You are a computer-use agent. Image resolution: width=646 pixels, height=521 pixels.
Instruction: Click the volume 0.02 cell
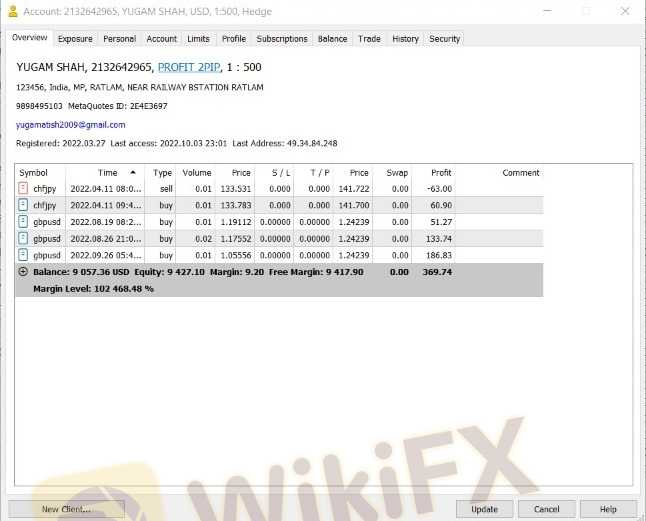point(203,238)
